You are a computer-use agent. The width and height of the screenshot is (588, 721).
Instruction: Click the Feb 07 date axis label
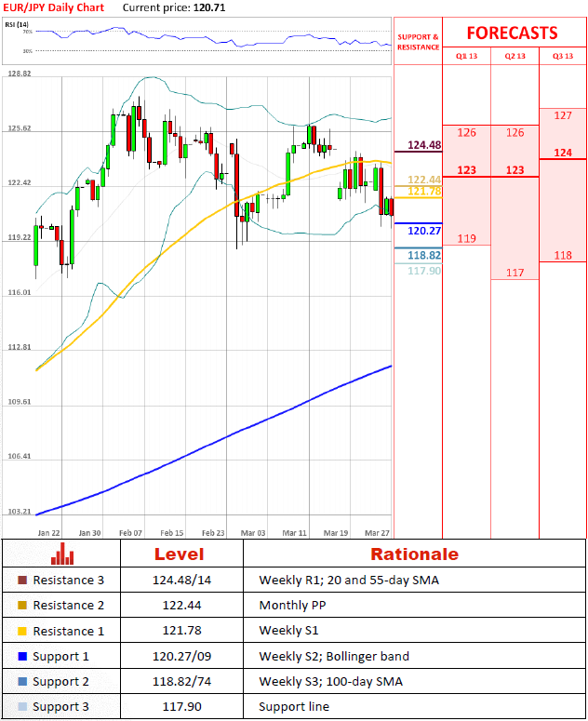coord(130,533)
